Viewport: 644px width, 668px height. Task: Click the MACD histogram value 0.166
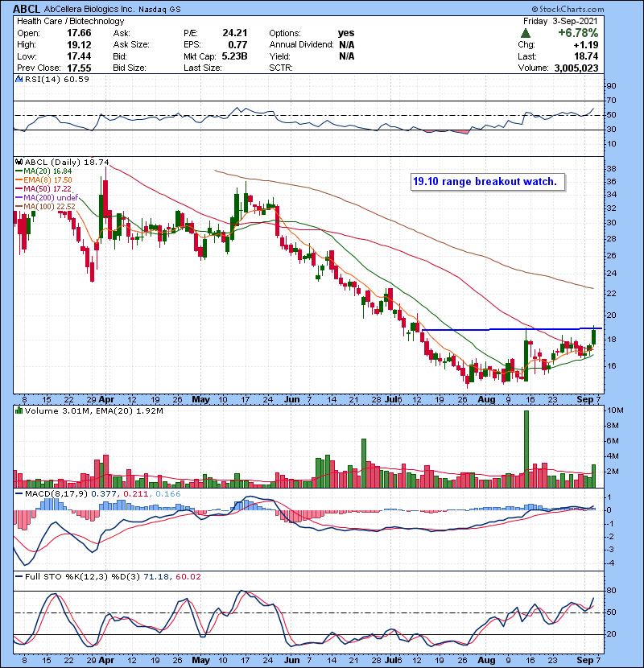[x=168, y=494]
